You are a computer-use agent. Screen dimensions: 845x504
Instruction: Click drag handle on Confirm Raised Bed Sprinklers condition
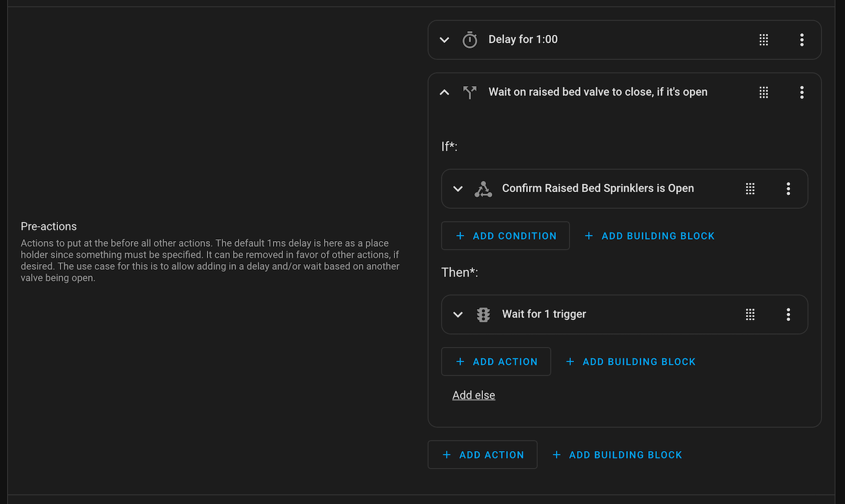click(x=750, y=189)
